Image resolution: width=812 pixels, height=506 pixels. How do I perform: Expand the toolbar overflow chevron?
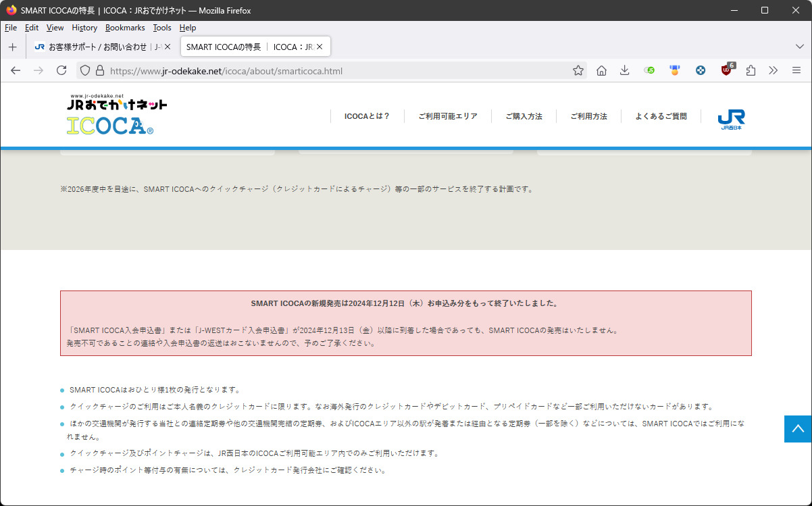[773, 70]
